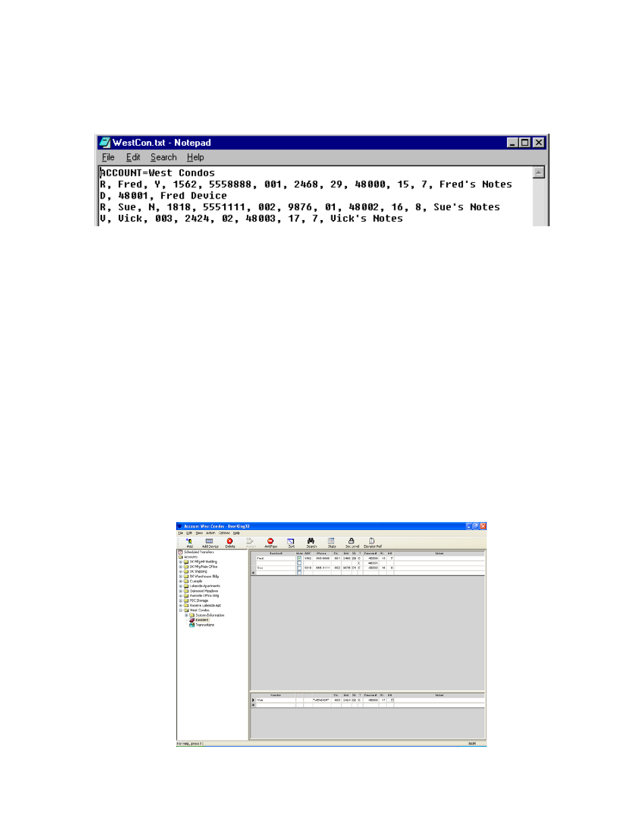Click the Resident column header
Image resolution: width=644 pixels, height=834 pixels.
[276, 553]
